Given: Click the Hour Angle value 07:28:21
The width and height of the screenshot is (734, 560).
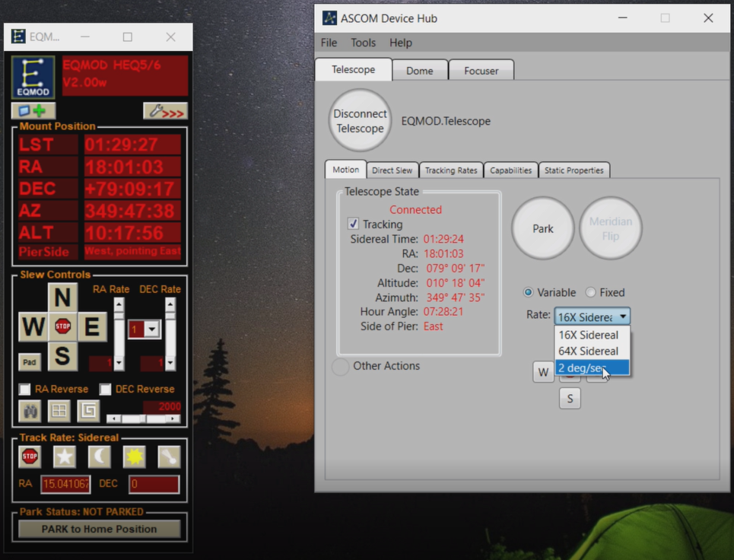Looking at the screenshot, I should pos(443,312).
